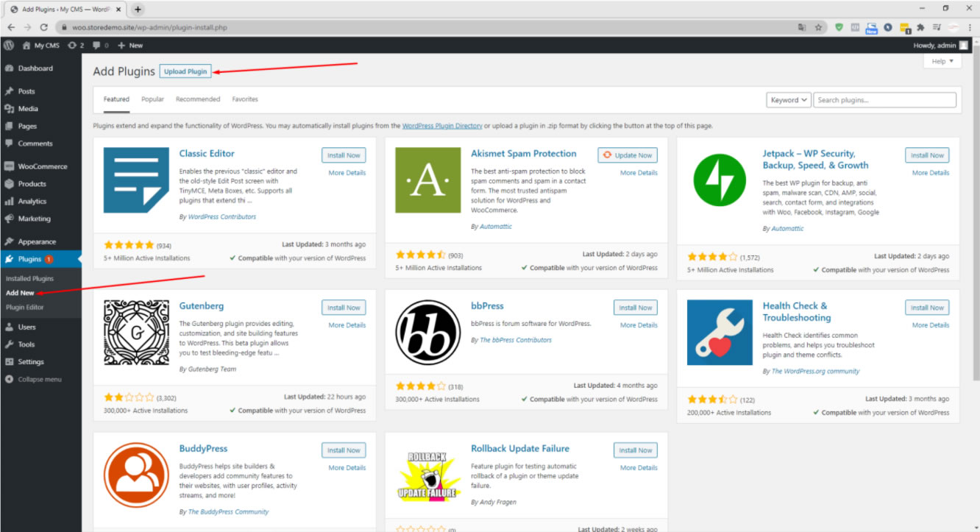This screenshot has height=532, width=980.
Task: Switch to the Featured tab
Action: pos(116,99)
